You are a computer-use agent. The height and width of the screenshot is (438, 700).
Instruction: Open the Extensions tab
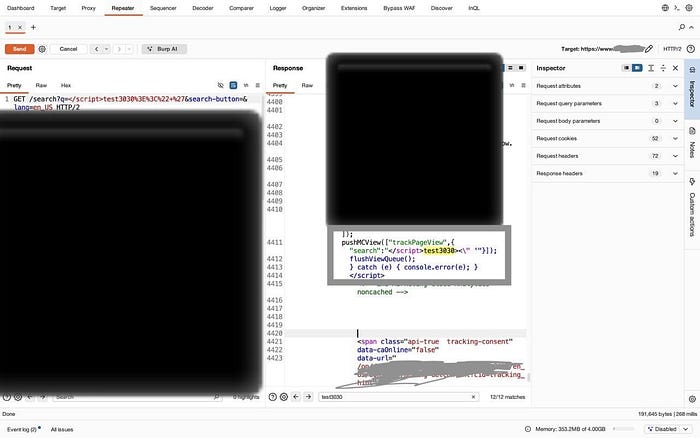pos(354,8)
